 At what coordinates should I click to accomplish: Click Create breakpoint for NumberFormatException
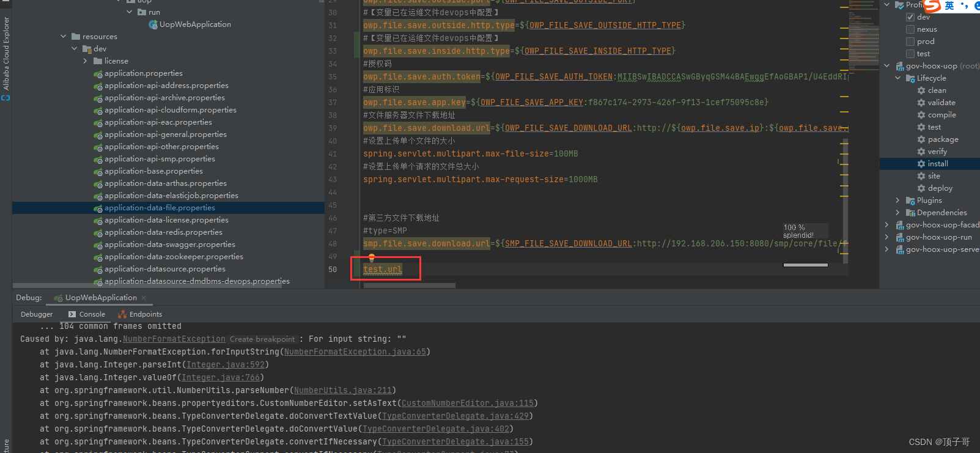coord(262,339)
